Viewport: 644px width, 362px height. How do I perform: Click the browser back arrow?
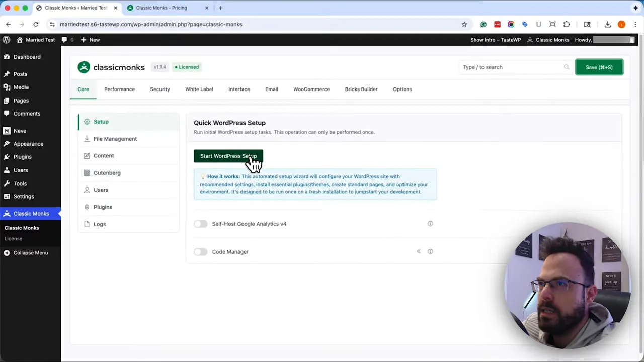pos(9,24)
